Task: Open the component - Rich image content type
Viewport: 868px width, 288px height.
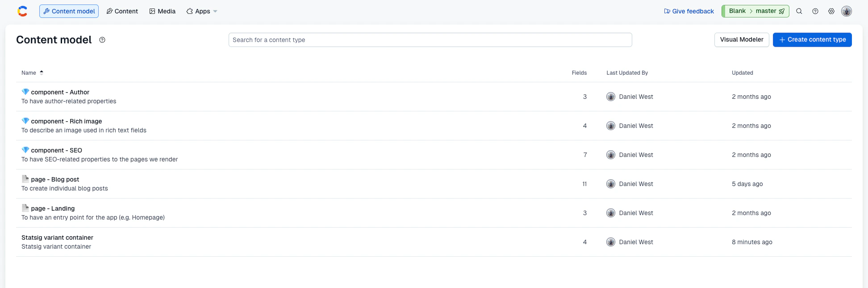Action: pyautogui.click(x=67, y=121)
